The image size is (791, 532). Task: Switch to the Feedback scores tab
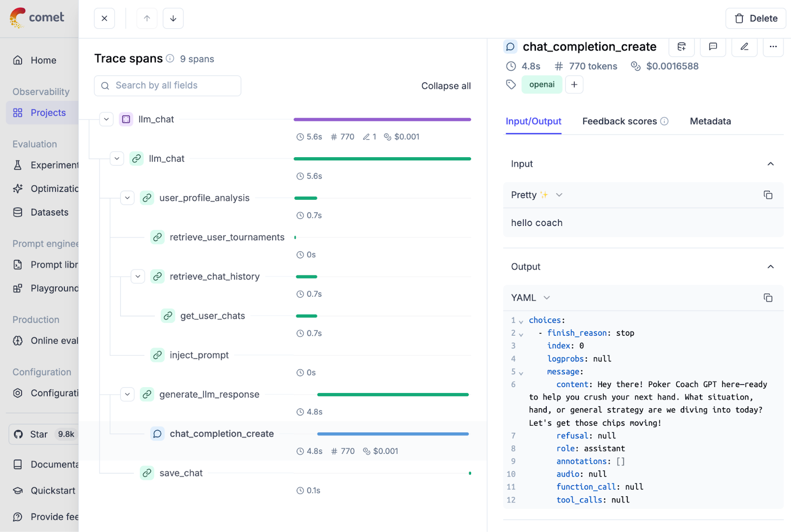(x=619, y=121)
